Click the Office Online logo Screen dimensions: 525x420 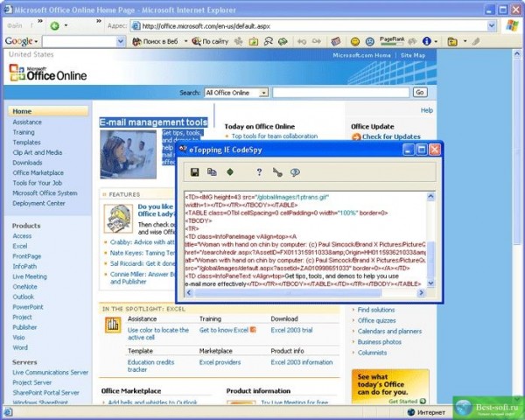(x=48, y=73)
